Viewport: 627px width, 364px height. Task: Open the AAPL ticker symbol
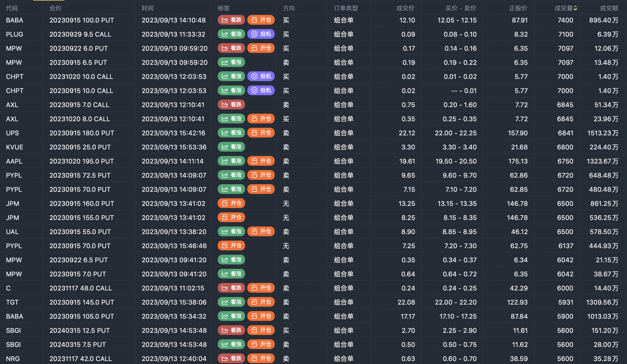[x=14, y=161]
